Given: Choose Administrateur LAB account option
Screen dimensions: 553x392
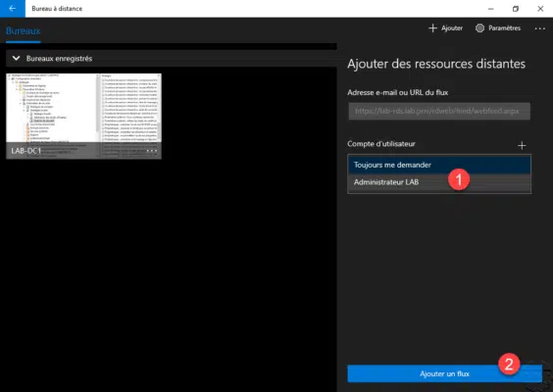Looking at the screenshot, I should pyautogui.click(x=439, y=182).
